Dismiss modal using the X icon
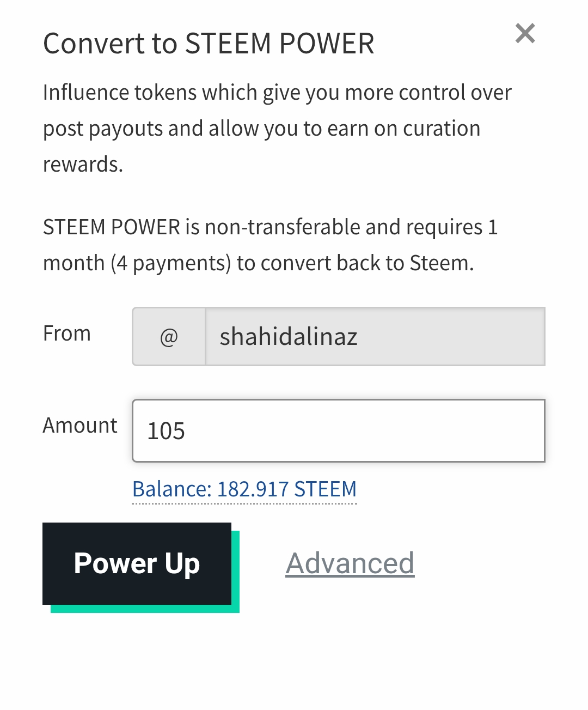 525,33
